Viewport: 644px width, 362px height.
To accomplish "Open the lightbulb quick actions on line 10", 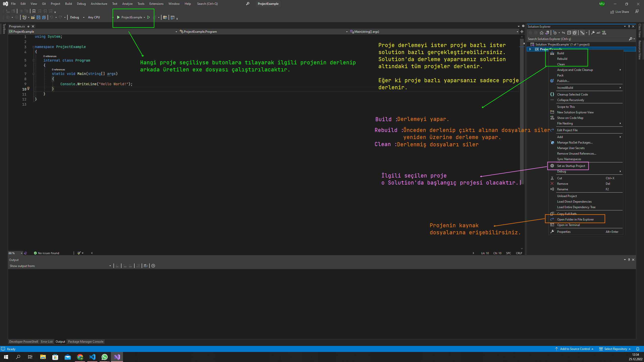I will pyautogui.click(x=28, y=88).
